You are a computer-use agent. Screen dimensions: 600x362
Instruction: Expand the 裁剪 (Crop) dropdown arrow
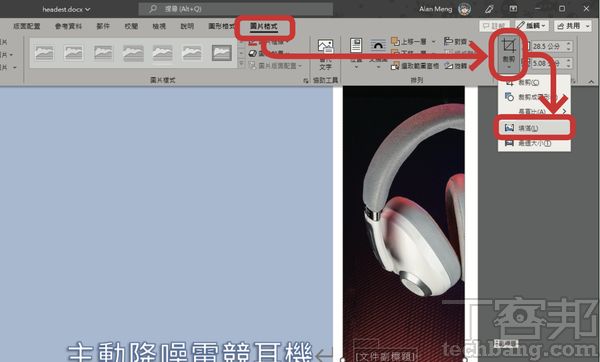click(509, 67)
